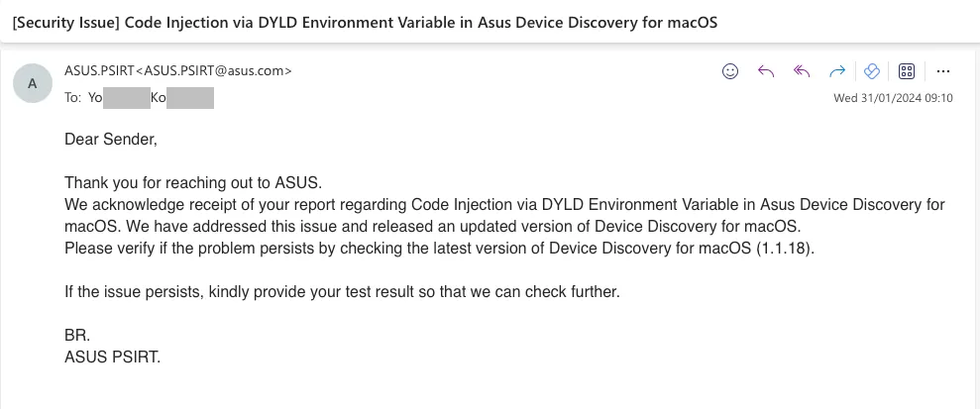The image size is (980, 409).
Task: Click the Wed 31/01/2024 09:10 timestamp
Action: point(893,98)
